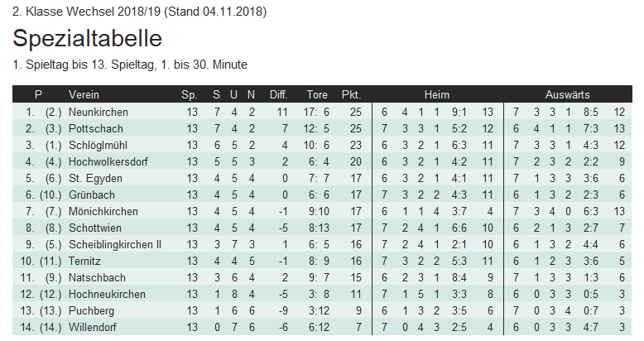Click the Hochwolkersdorf club name
This screenshot has width=644, height=341.
click(108, 161)
